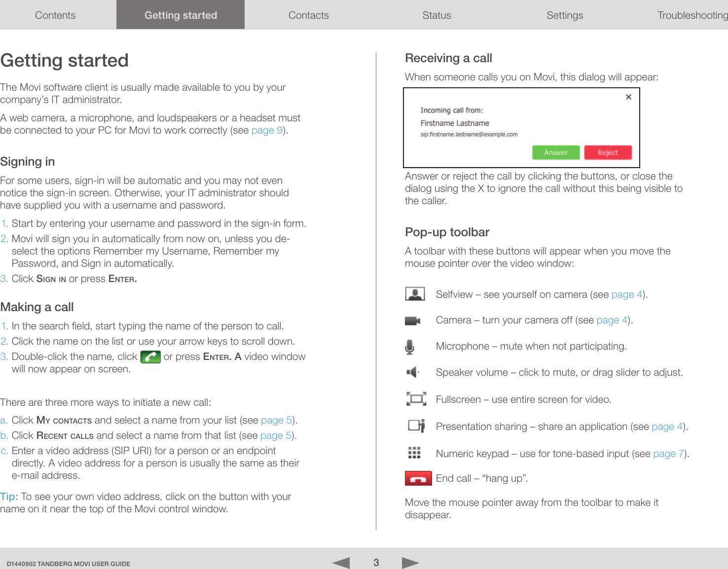Go to the next page arrow
The width and height of the screenshot is (728, 569).
pos(410,563)
